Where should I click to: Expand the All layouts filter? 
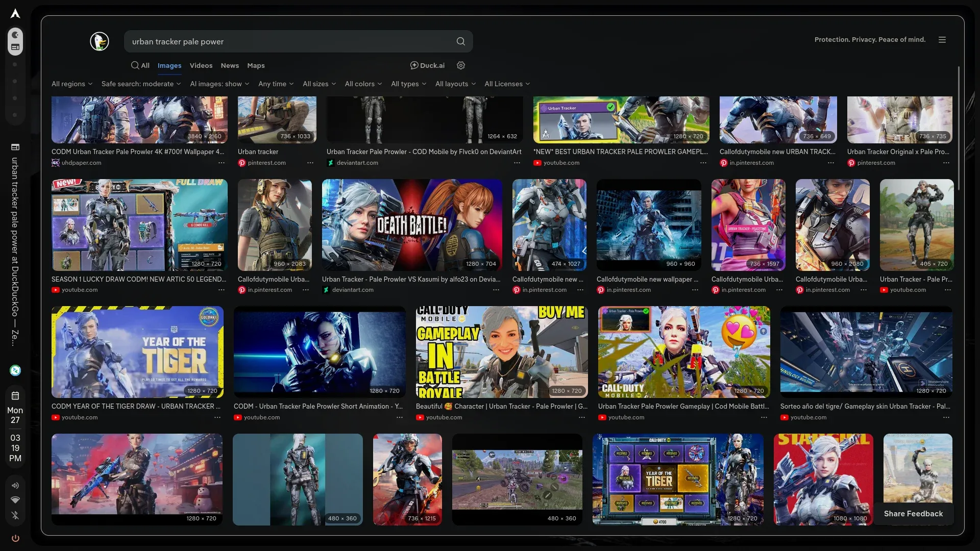click(455, 84)
